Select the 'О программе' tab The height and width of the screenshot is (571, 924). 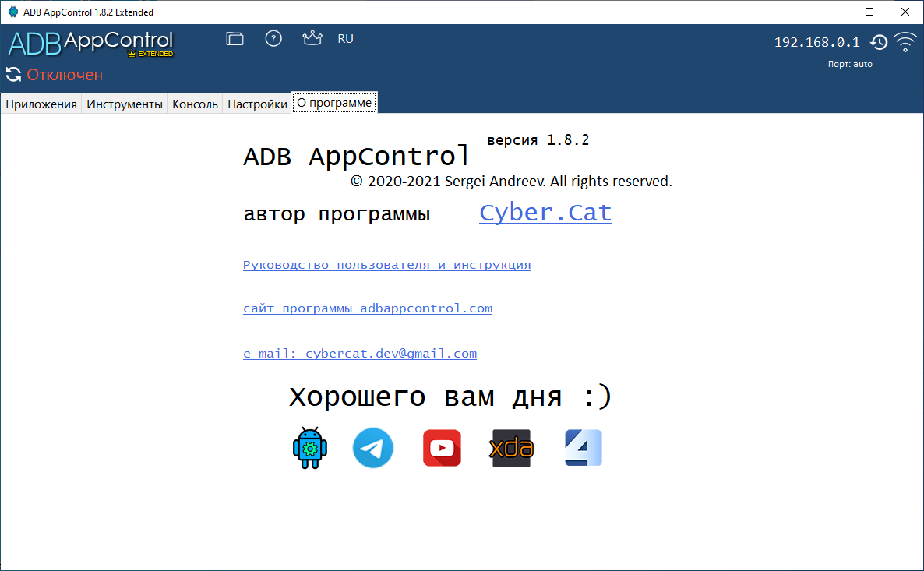pyautogui.click(x=334, y=103)
